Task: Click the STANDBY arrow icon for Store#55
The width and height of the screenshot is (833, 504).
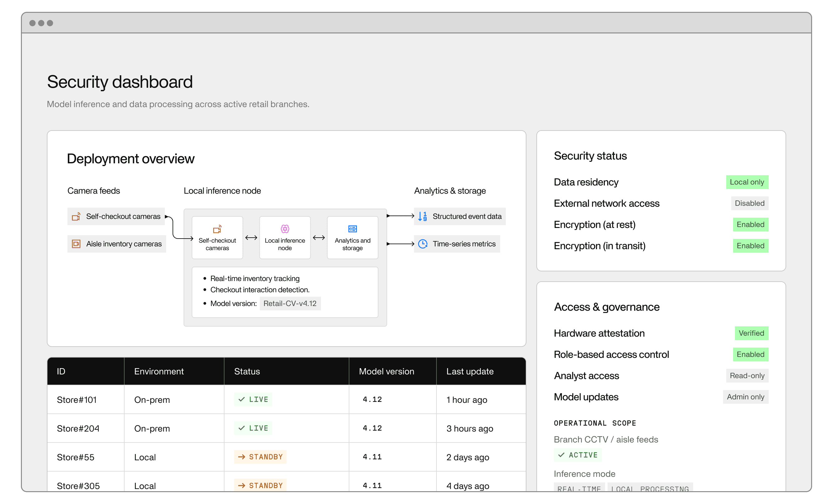Action: [x=241, y=457]
